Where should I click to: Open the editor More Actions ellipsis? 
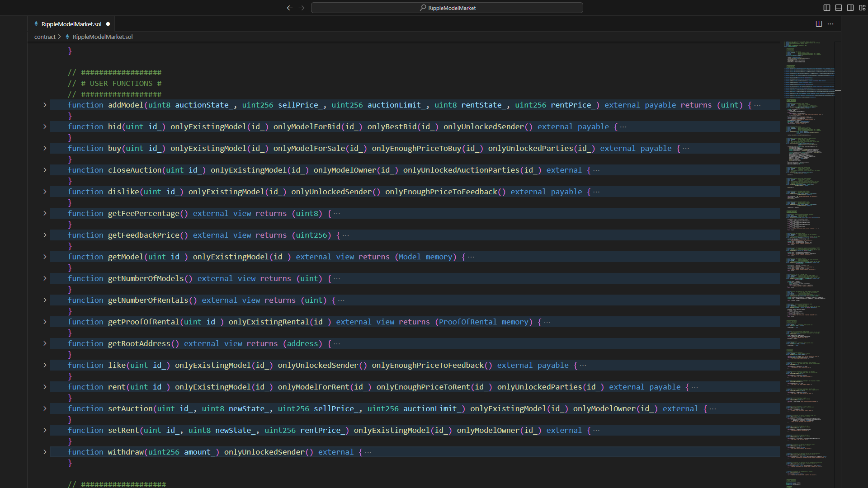(x=830, y=24)
